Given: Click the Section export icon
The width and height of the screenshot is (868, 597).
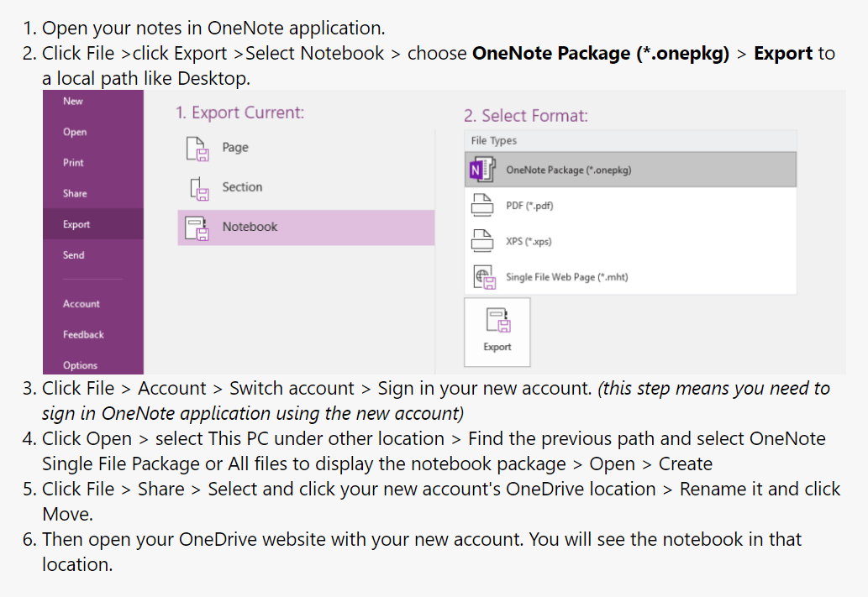Looking at the screenshot, I should (x=199, y=188).
